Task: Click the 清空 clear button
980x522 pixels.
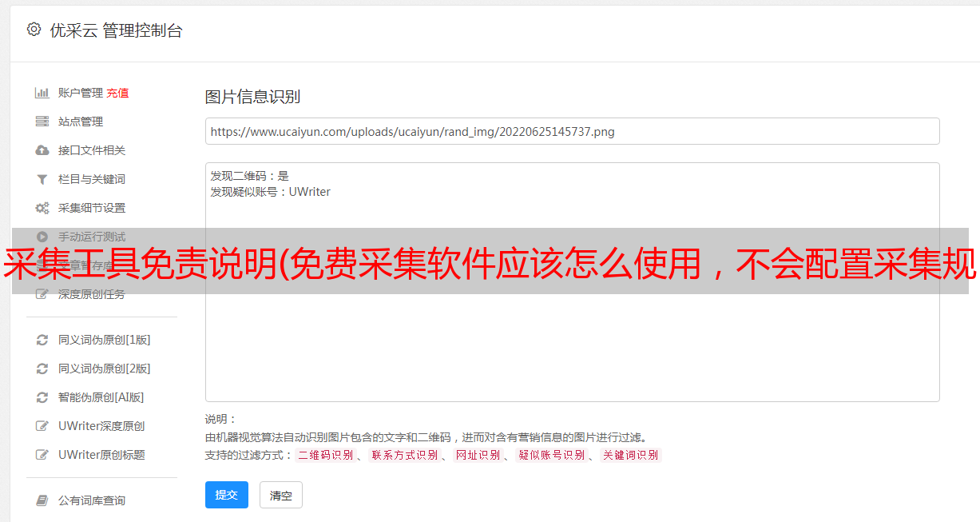Action: 281,495
